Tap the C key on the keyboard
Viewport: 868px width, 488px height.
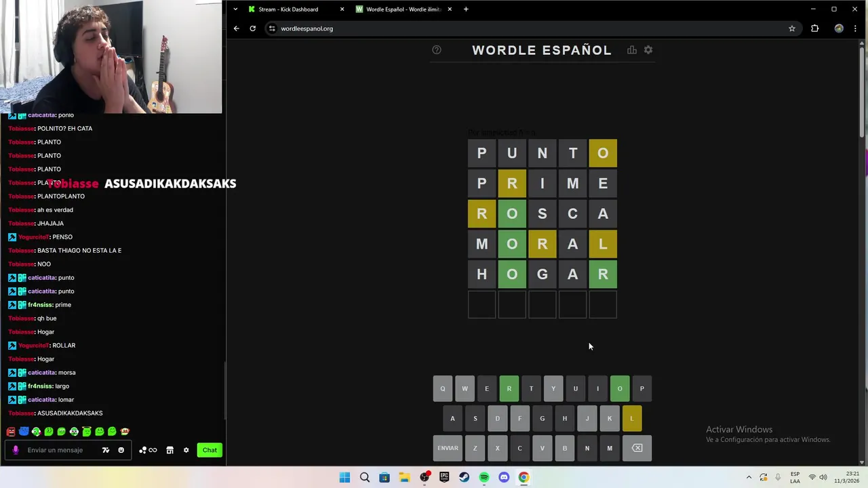[520, 448]
